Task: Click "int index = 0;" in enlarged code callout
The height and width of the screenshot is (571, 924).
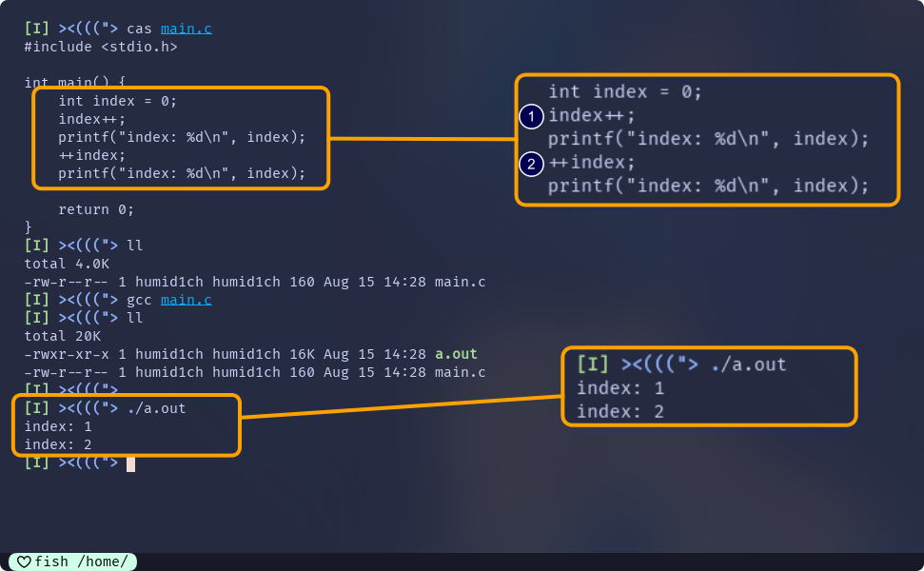Action: pos(624,92)
